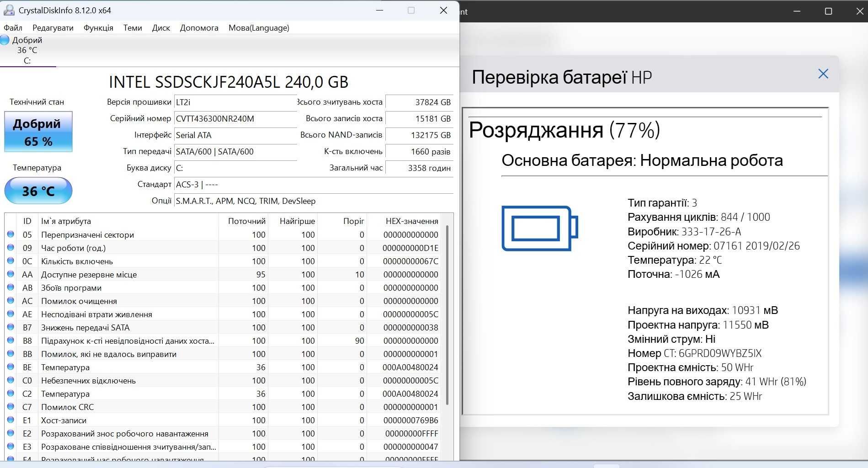Viewport: 868px width, 468px height.
Task: Open the Теми menu
Action: [x=133, y=28]
